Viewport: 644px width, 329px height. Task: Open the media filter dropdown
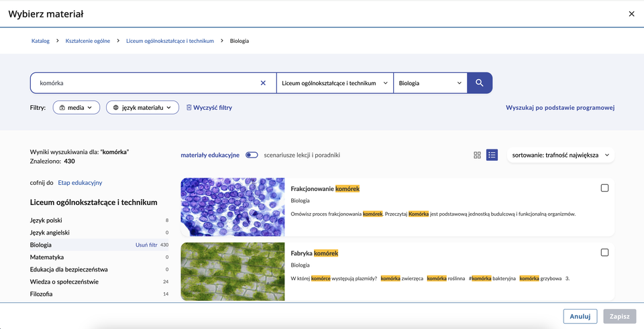76,107
